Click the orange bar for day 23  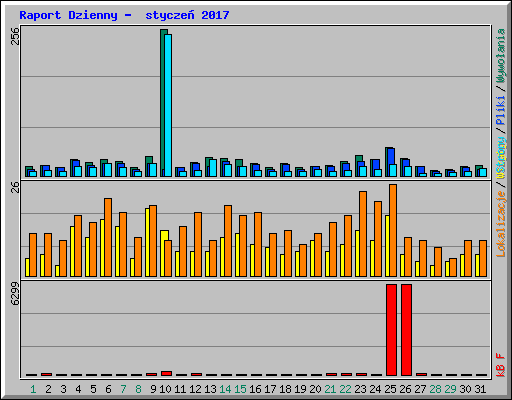pyautogui.click(x=363, y=234)
